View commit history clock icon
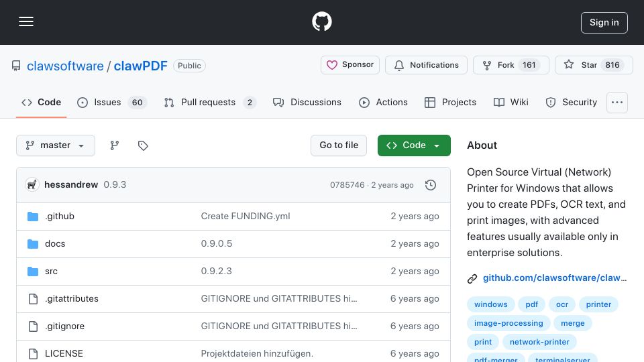Screen dimensions: 644x362 (x=431, y=185)
